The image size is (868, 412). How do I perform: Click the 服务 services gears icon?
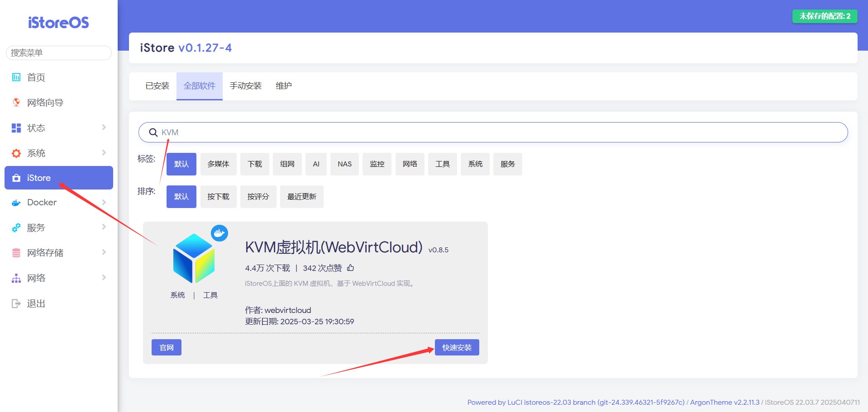tap(16, 227)
